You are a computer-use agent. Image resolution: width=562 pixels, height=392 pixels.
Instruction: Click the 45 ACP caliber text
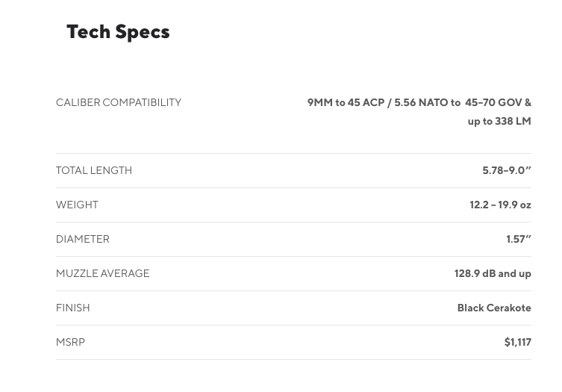coord(366,102)
